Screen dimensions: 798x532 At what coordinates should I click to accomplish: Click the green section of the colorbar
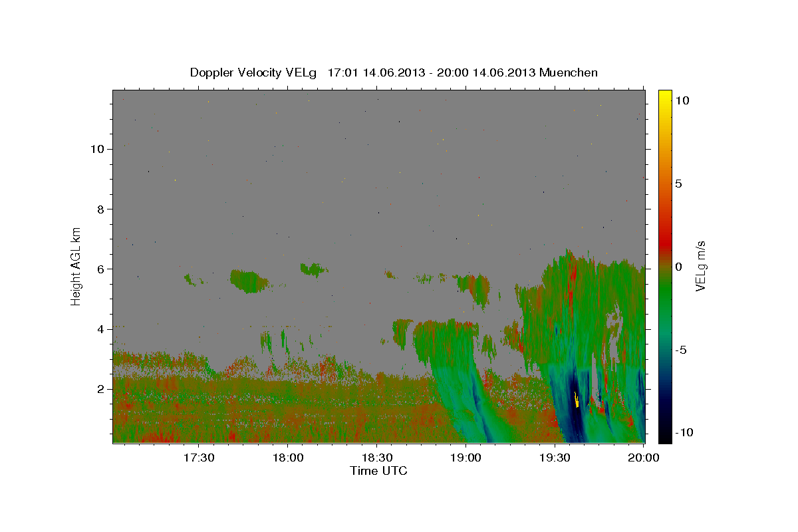pyautogui.click(x=665, y=293)
